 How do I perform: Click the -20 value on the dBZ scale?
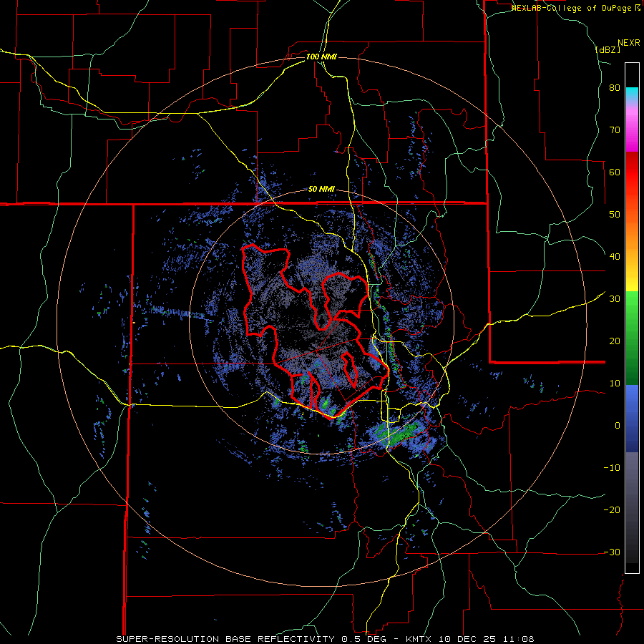coord(612,510)
